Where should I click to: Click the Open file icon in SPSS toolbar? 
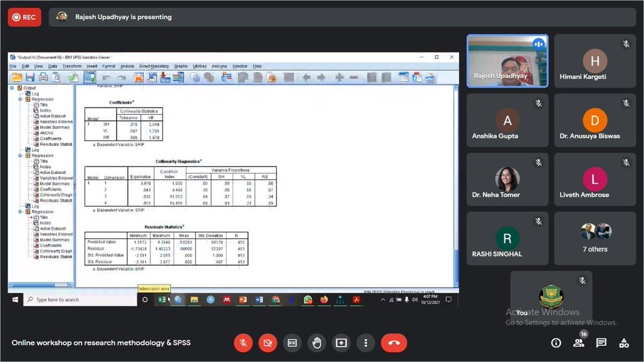(17, 78)
